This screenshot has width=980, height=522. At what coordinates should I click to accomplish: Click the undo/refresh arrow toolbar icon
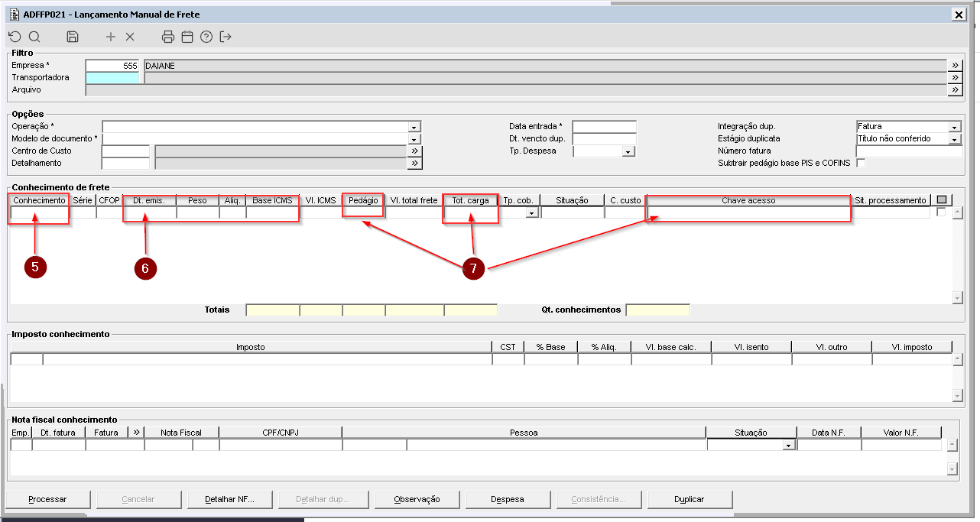(15, 37)
